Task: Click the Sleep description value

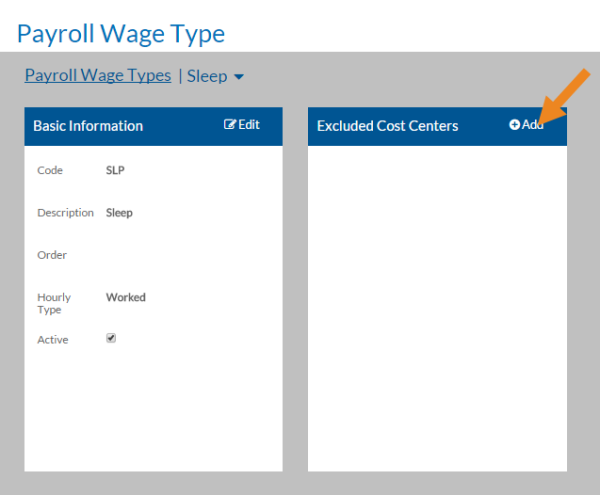Action: (x=119, y=212)
